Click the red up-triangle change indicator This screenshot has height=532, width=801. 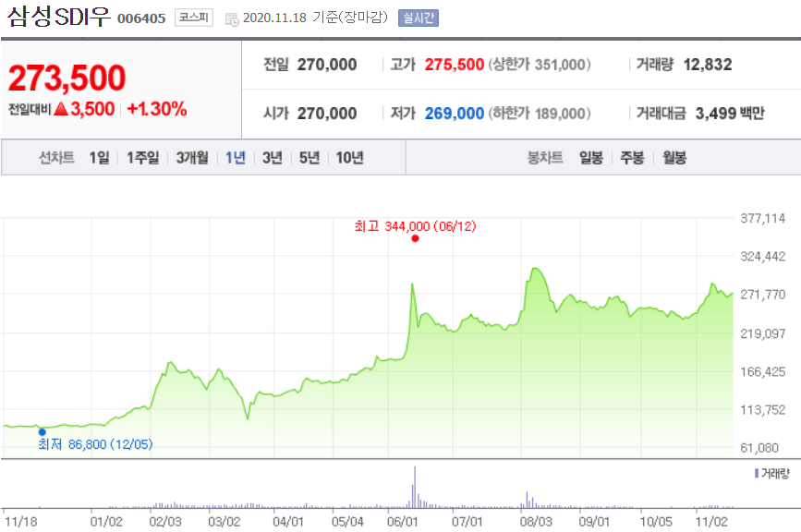pos(61,108)
